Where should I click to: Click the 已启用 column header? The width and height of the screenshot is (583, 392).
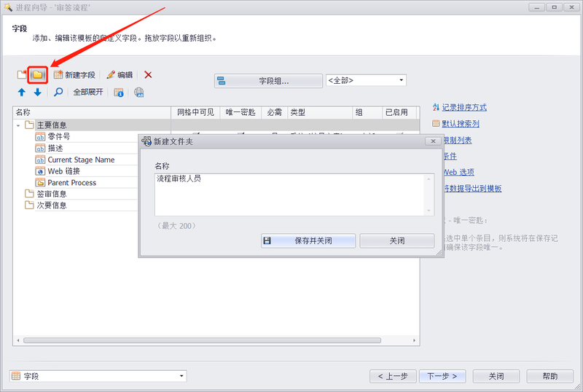click(x=399, y=112)
